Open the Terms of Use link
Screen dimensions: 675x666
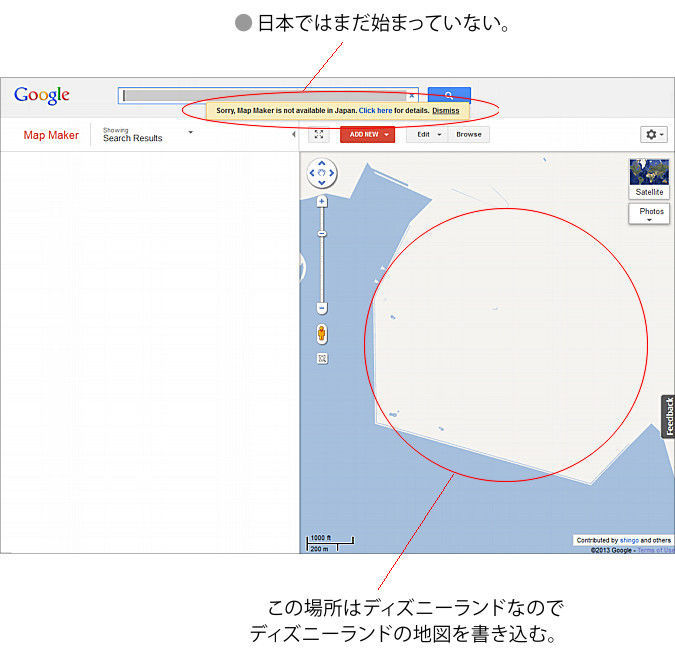click(656, 550)
